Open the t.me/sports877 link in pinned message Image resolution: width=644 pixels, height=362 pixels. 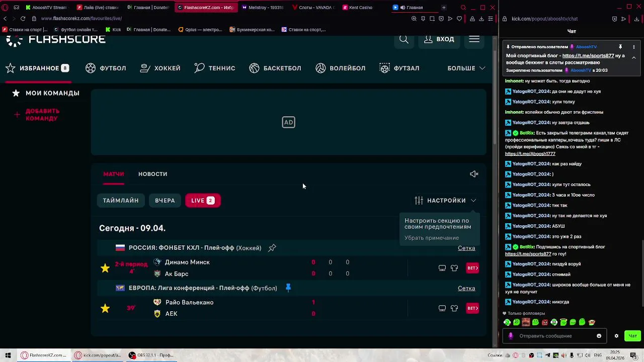(588, 56)
